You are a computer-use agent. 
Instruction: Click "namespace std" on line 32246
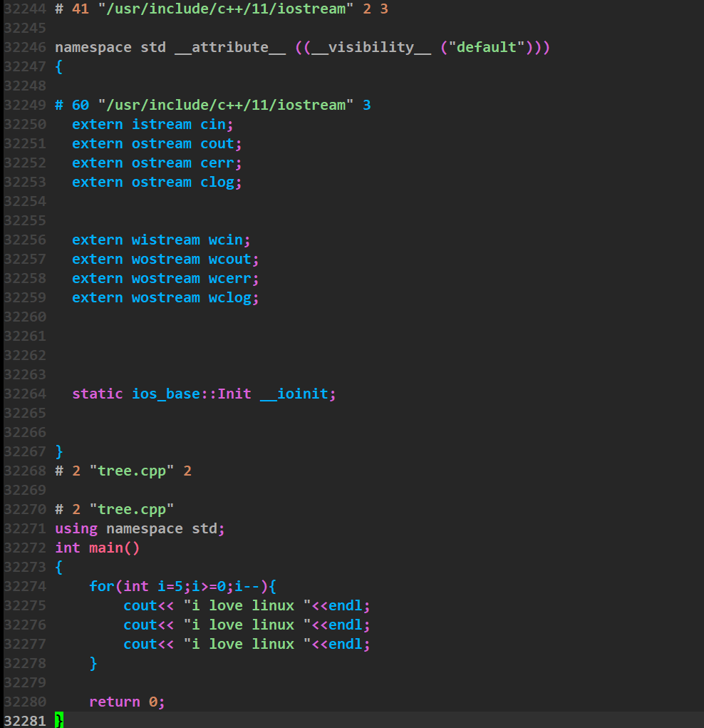(110, 47)
